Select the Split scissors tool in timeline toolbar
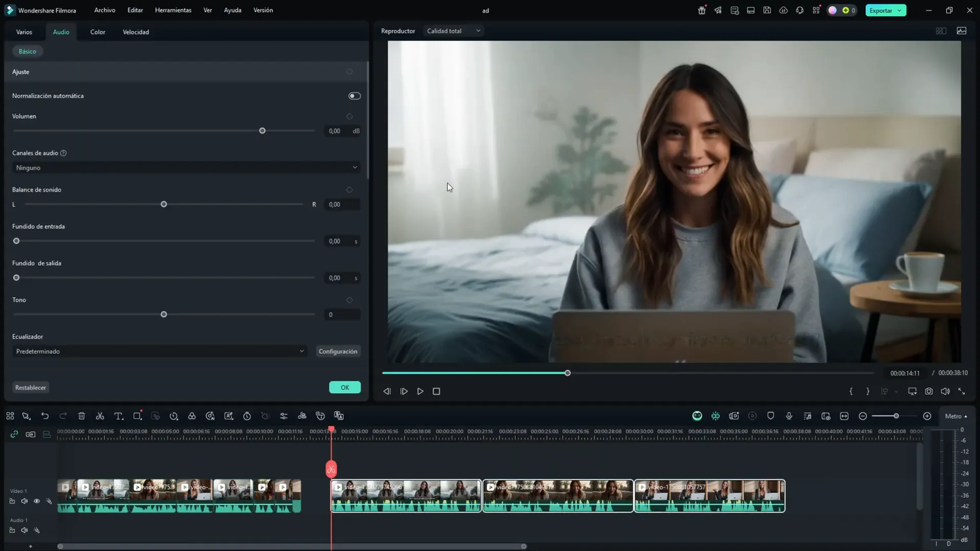Screen dimensions: 980x551 [x=100, y=416]
